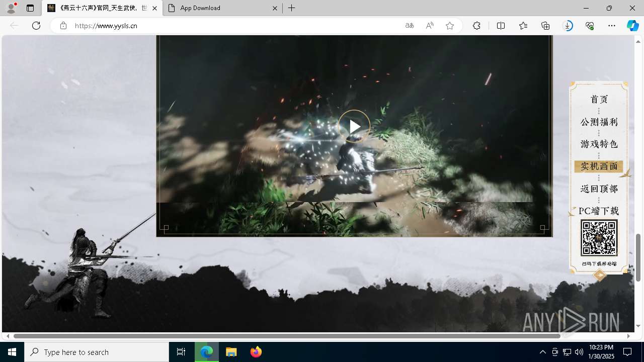The image size is (644, 362).
Task: Open the volume control tray icon
Action: coord(579,352)
